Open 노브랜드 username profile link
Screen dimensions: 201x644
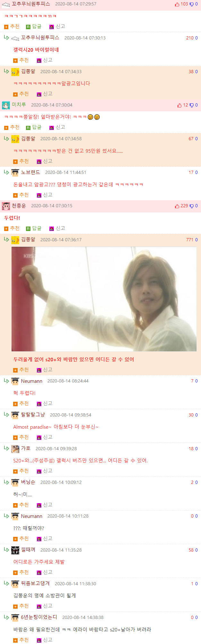click(30, 172)
